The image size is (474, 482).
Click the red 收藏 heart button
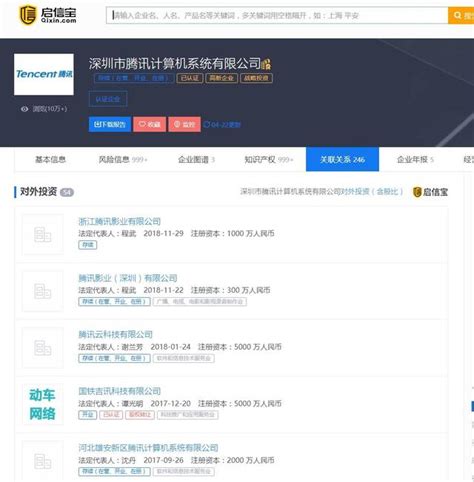pos(150,124)
